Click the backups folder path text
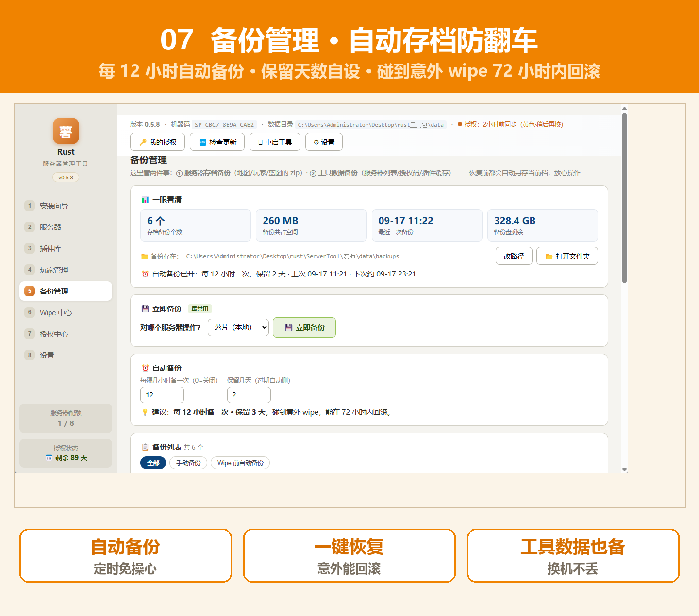Image resolution: width=699 pixels, height=616 pixels. point(293,256)
